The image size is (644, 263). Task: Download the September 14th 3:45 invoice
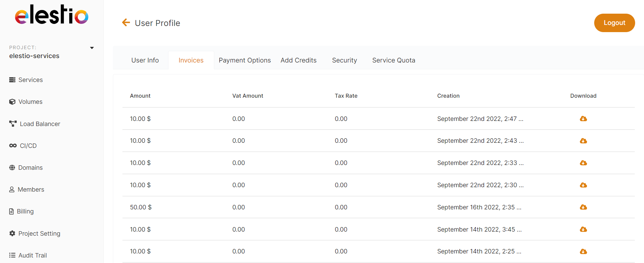(x=583, y=230)
